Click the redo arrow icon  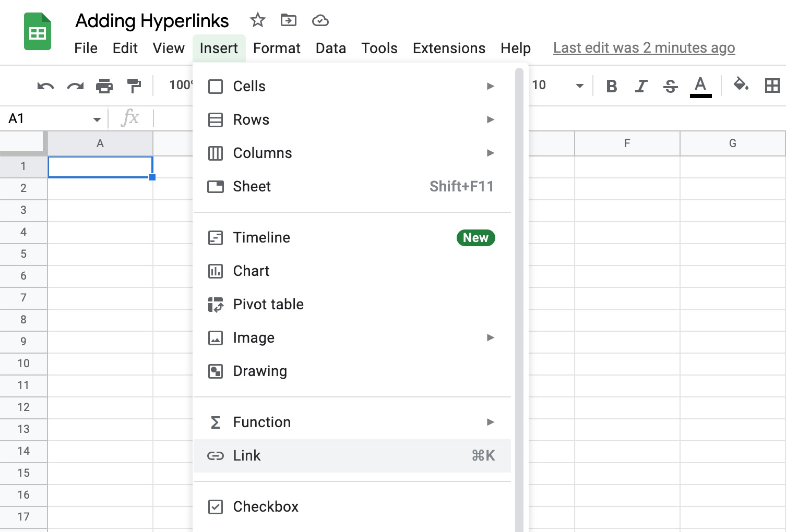coord(75,86)
